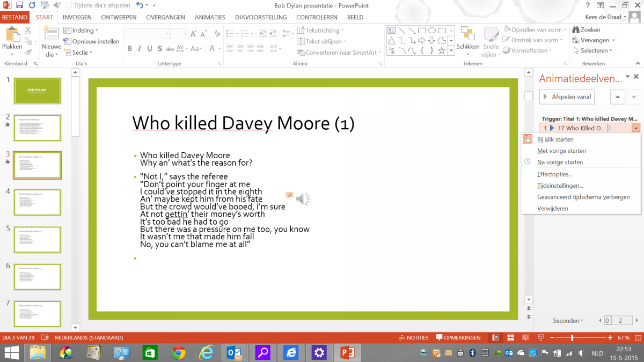
Task: Switch to the ANIMATIES ribbon tab
Action: (210, 17)
